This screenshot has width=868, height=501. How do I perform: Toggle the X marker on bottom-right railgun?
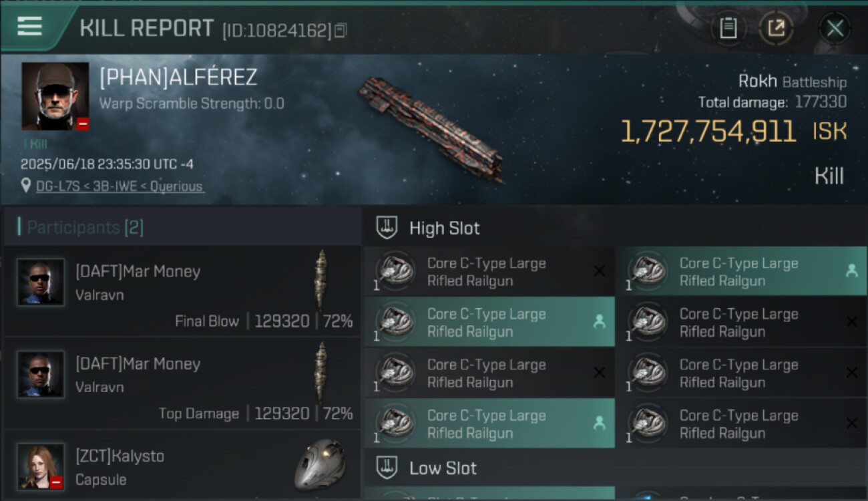[x=851, y=423]
